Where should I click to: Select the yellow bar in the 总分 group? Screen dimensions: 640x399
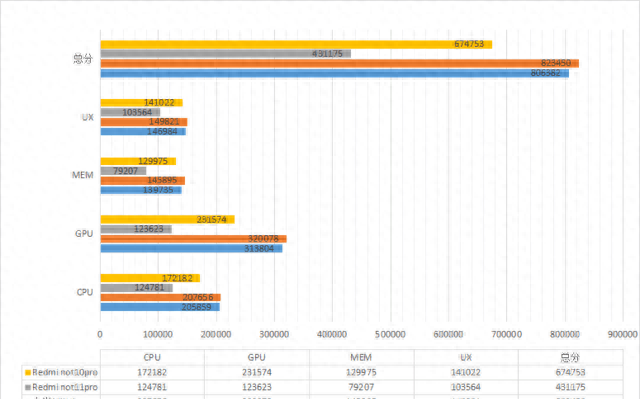click(x=296, y=44)
